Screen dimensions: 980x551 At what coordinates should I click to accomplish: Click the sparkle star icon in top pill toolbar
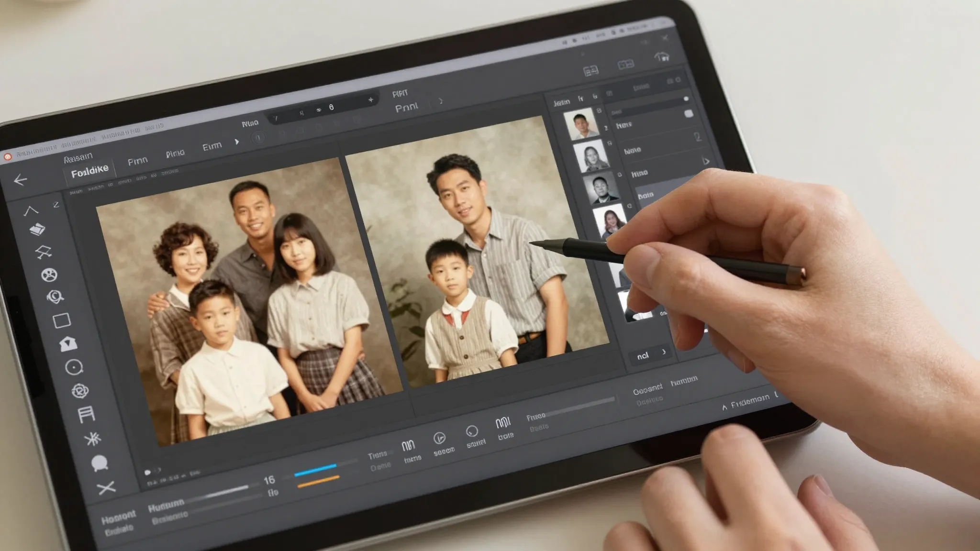(x=370, y=100)
